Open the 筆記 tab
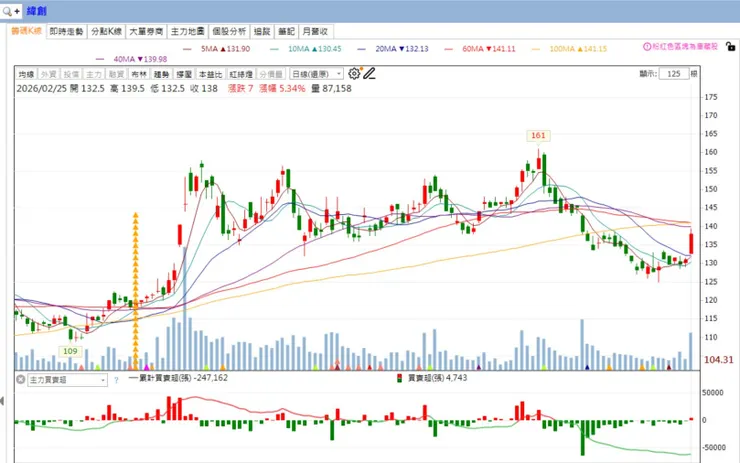 point(286,32)
